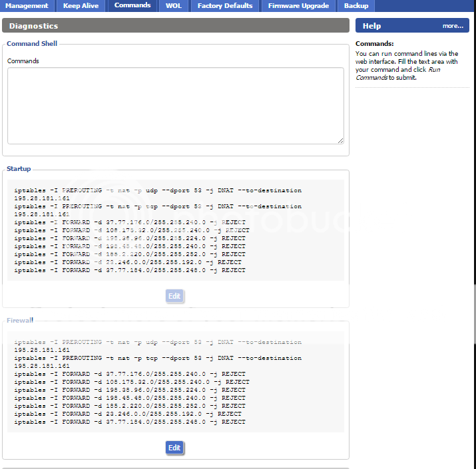The height and width of the screenshot is (469, 476).
Task: Select the Commands tab
Action: pos(132,6)
